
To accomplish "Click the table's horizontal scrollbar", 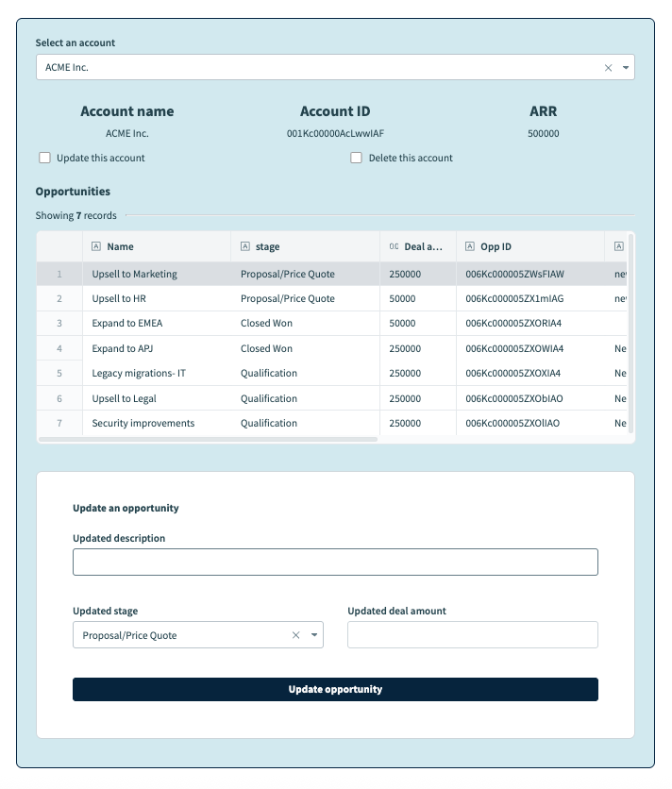I will [x=208, y=439].
